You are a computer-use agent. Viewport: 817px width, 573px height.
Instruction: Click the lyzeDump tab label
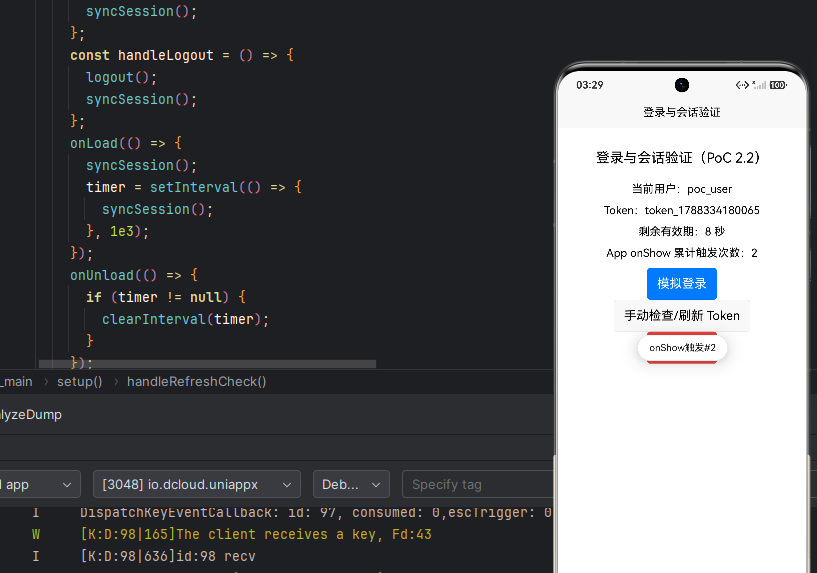[31, 415]
